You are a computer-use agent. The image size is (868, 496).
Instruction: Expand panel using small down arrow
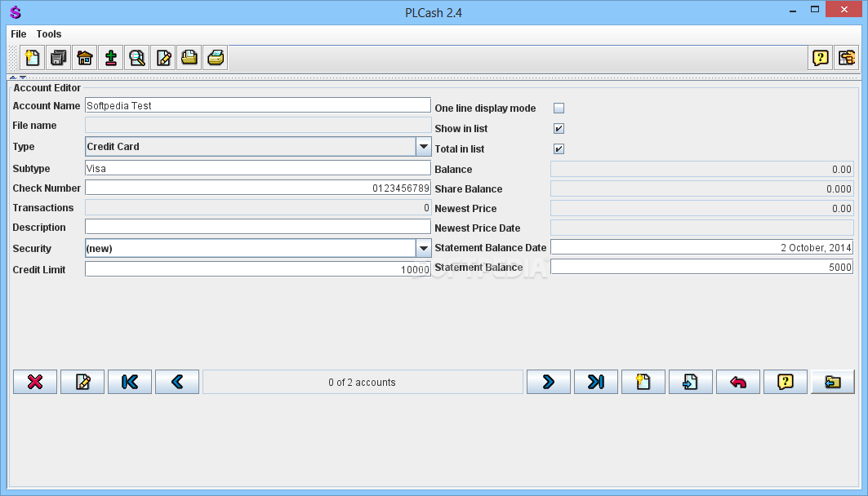tap(23, 77)
